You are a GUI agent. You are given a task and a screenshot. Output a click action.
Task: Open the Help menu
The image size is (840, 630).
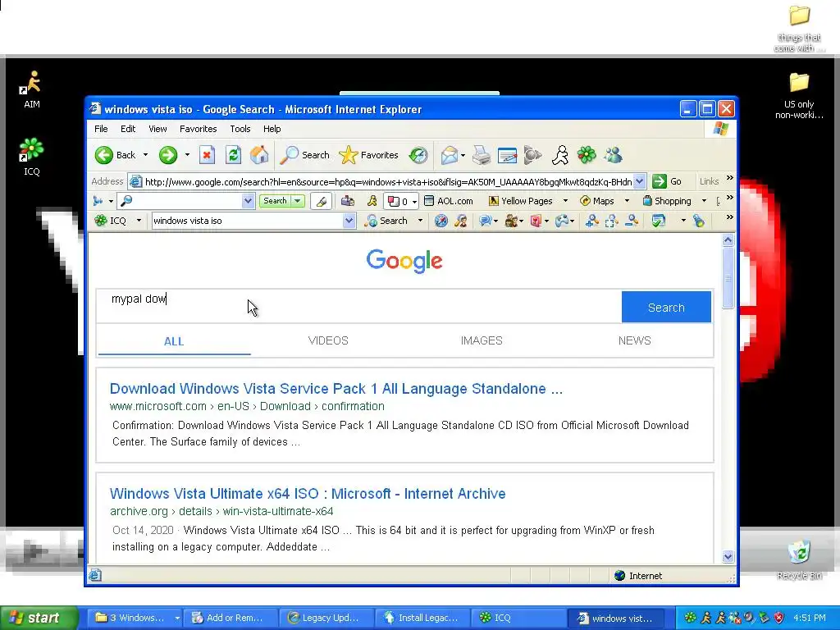point(272,129)
